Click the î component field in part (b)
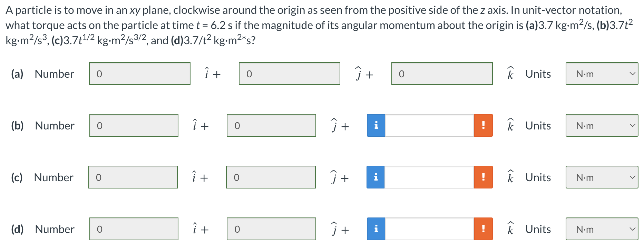 tap(134, 126)
